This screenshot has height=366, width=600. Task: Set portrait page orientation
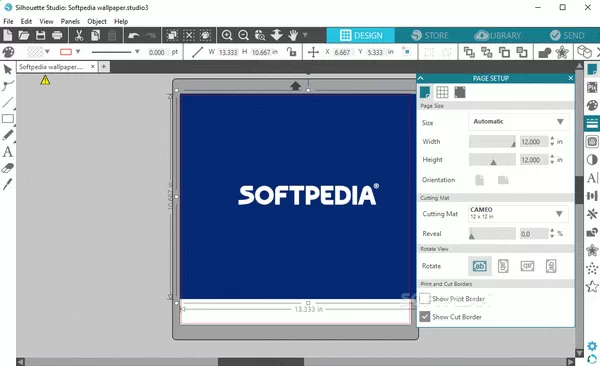(x=480, y=180)
